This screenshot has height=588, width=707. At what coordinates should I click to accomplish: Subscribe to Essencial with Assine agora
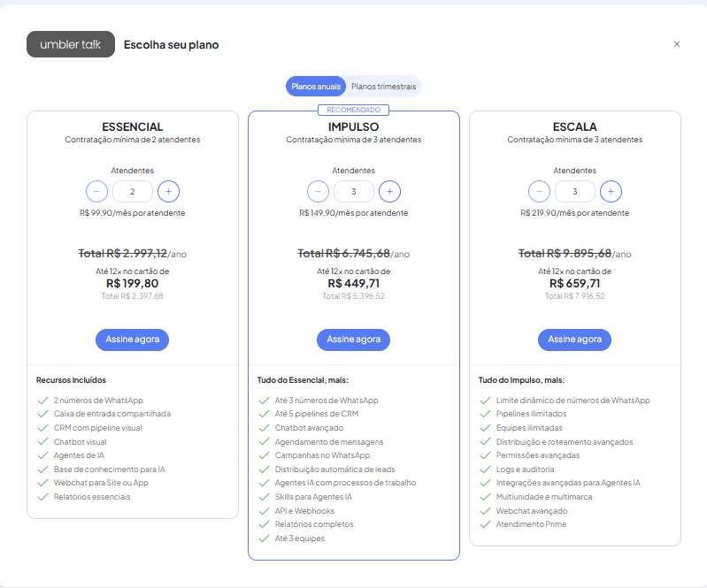[132, 340]
